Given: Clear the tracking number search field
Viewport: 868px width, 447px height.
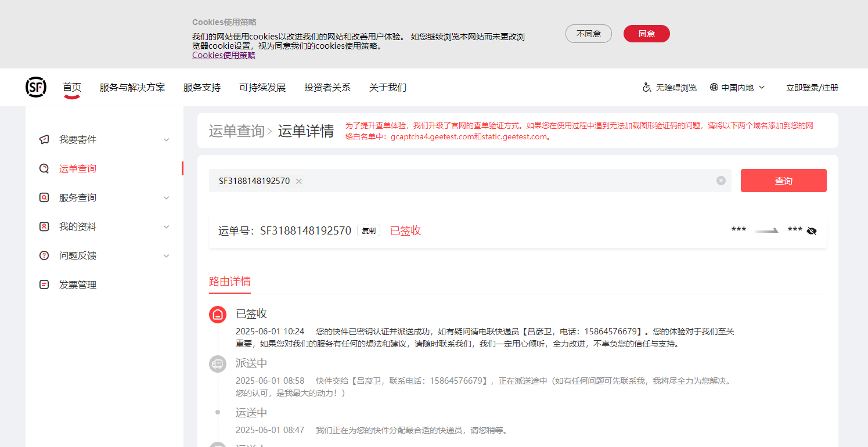Looking at the screenshot, I should click(721, 181).
